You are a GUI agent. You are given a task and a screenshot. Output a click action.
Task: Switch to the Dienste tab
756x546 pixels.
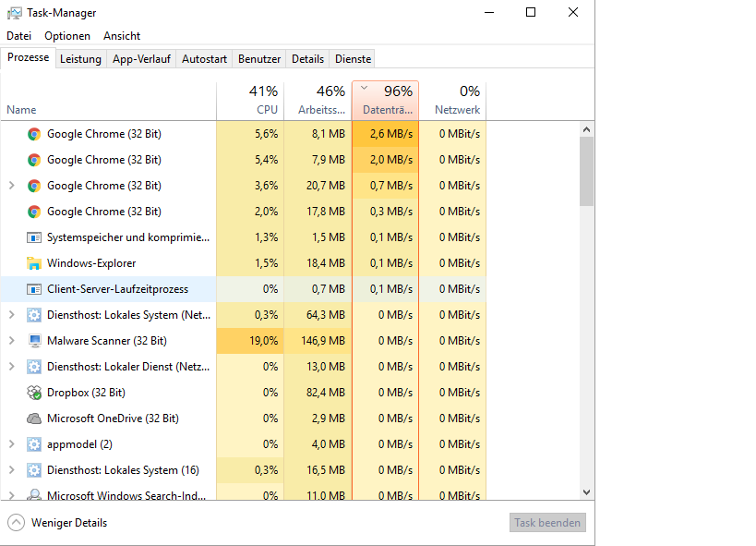353,59
